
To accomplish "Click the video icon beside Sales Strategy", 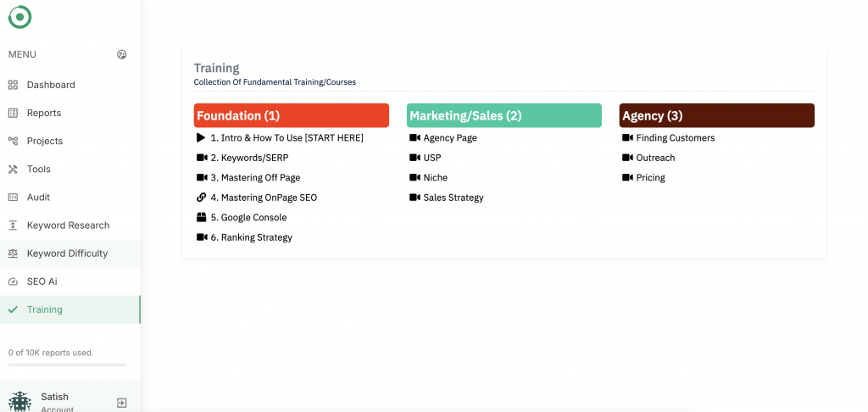I will click(x=415, y=198).
